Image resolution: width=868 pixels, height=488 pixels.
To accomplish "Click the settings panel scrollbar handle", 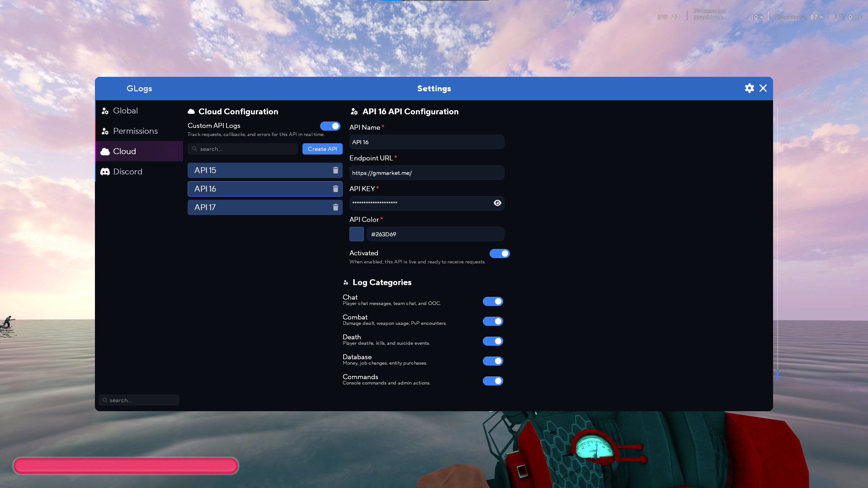I will (777, 374).
